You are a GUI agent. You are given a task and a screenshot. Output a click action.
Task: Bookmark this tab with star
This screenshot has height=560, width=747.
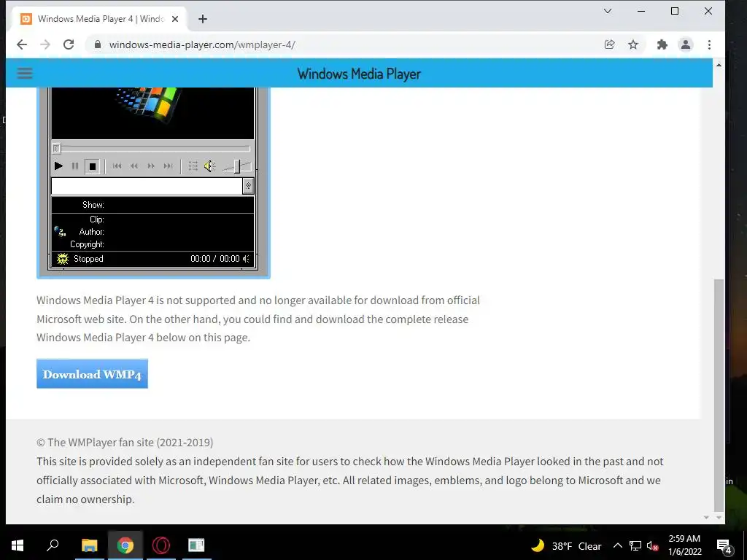coord(633,44)
